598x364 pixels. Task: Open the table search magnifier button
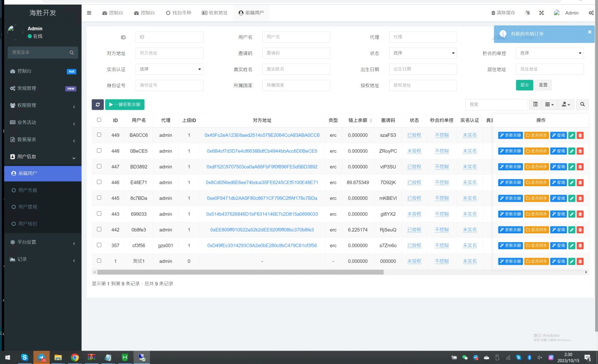point(583,105)
